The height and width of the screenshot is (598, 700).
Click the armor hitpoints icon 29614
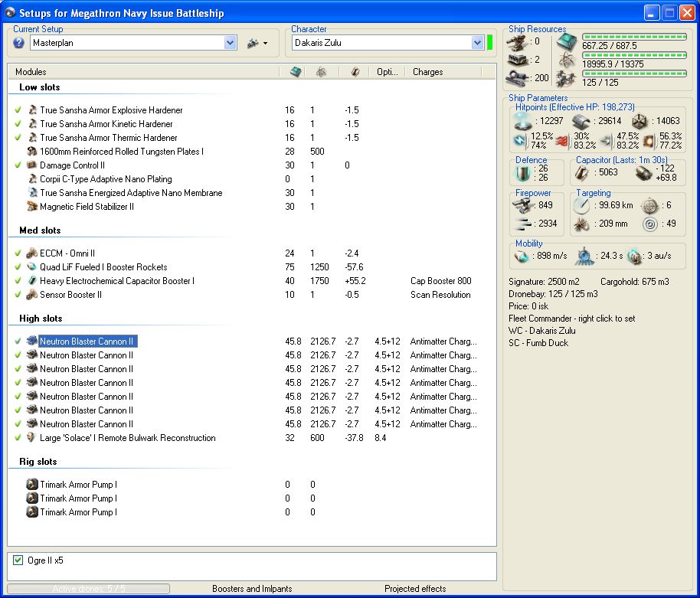581,121
